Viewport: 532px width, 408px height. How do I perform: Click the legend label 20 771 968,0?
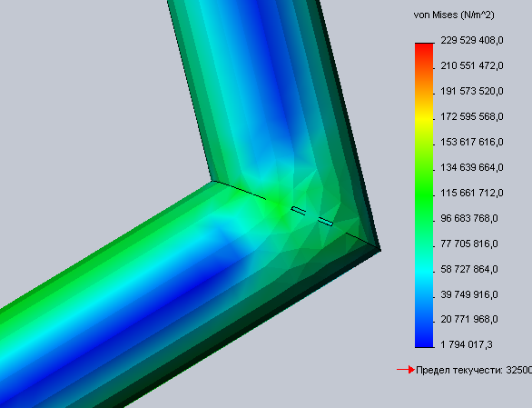469,319
